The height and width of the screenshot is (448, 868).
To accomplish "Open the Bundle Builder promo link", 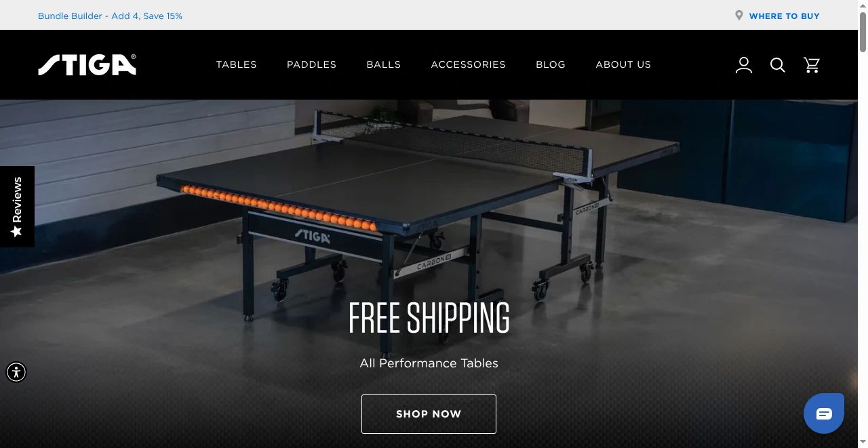I will click(111, 16).
